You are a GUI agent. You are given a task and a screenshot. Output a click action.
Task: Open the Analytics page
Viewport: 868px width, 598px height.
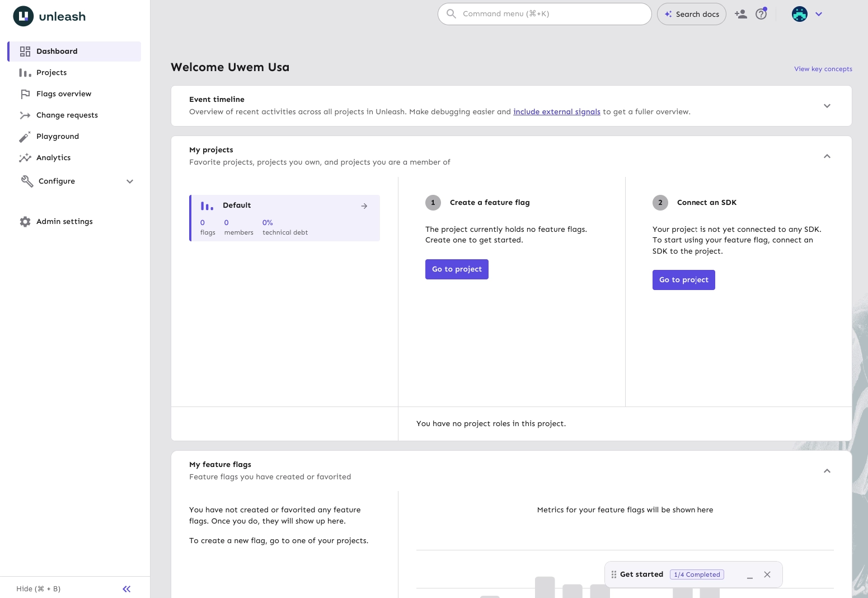74,158
